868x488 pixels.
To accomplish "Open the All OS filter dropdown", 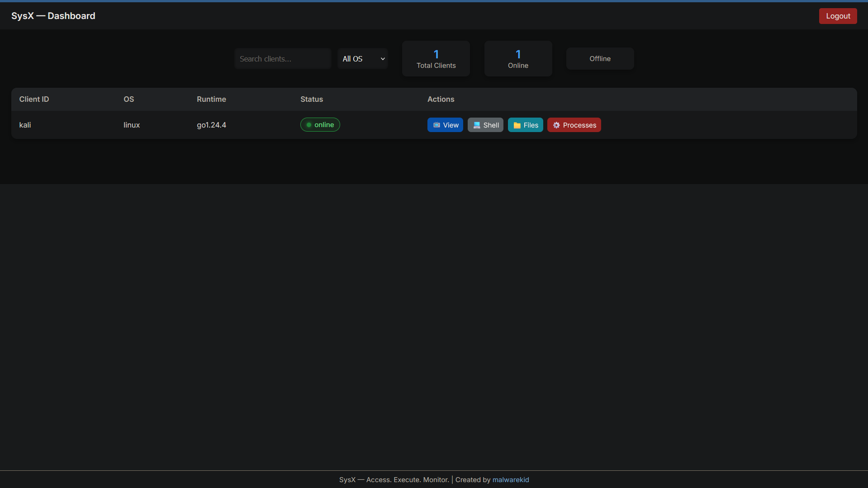I will tap(363, 59).
